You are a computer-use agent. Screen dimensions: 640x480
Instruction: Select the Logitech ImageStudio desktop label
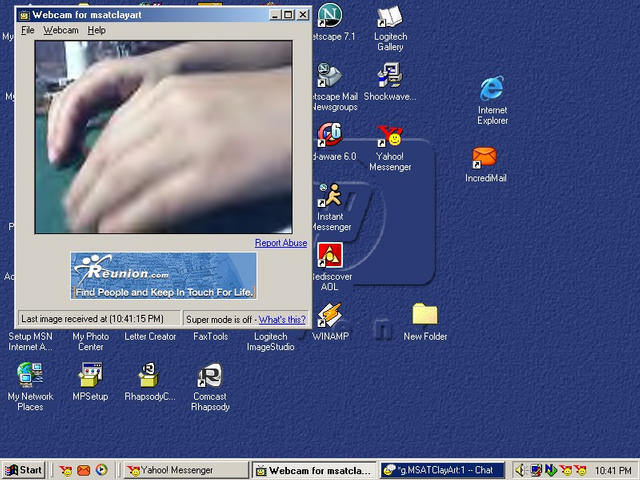(x=270, y=342)
